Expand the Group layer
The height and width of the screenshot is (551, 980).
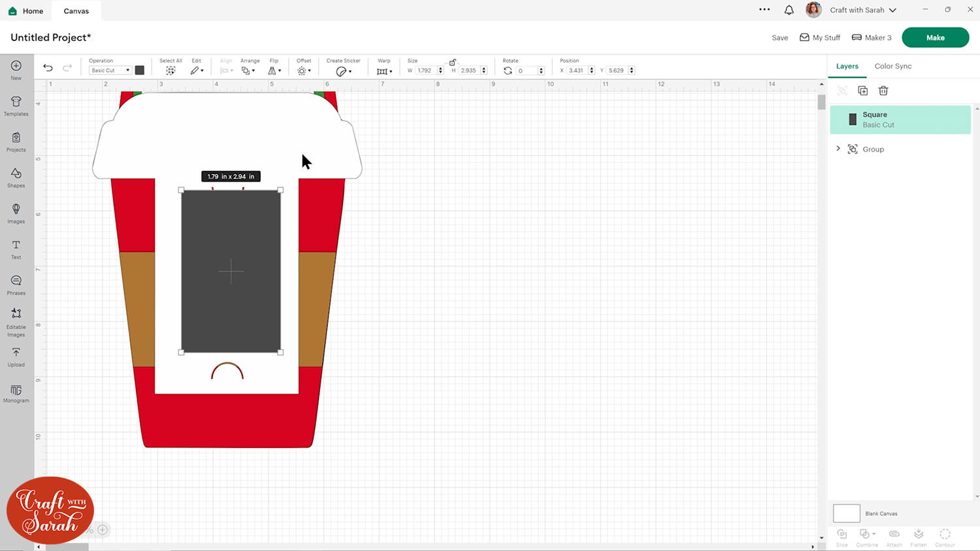838,149
